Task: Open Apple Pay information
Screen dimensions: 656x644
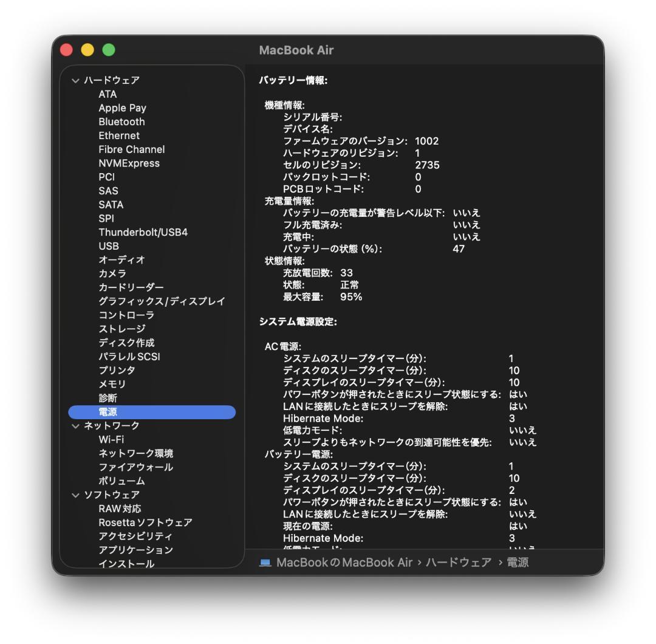Action: point(121,108)
